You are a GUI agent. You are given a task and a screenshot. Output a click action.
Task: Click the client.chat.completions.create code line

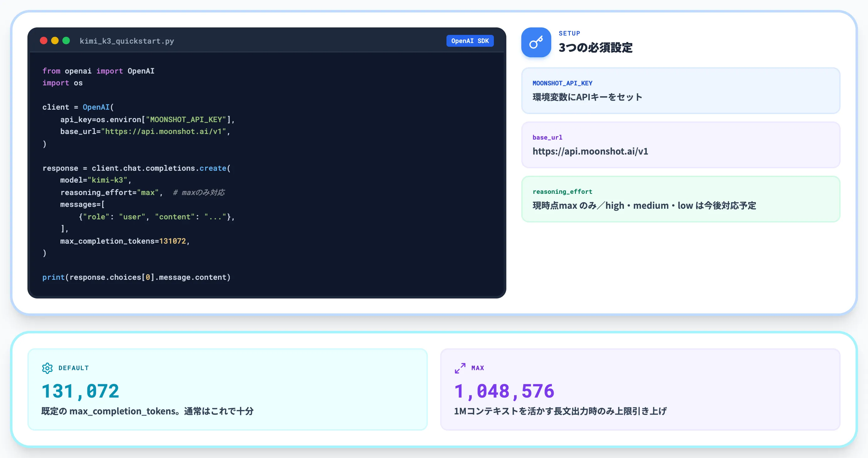point(137,168)
